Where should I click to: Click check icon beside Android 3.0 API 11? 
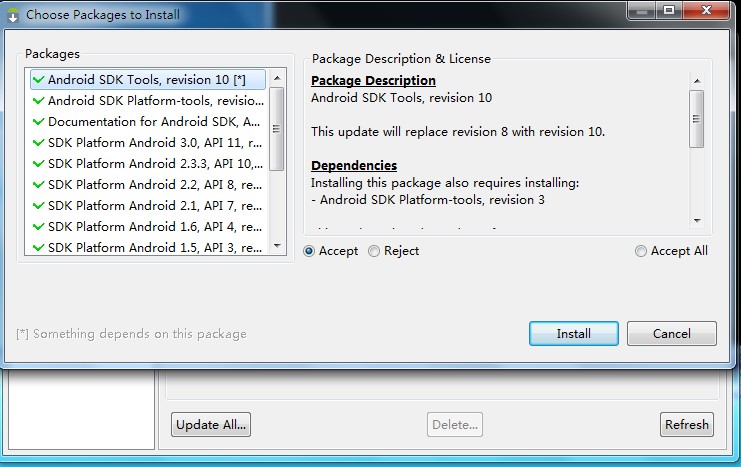[x=39, y=142]
